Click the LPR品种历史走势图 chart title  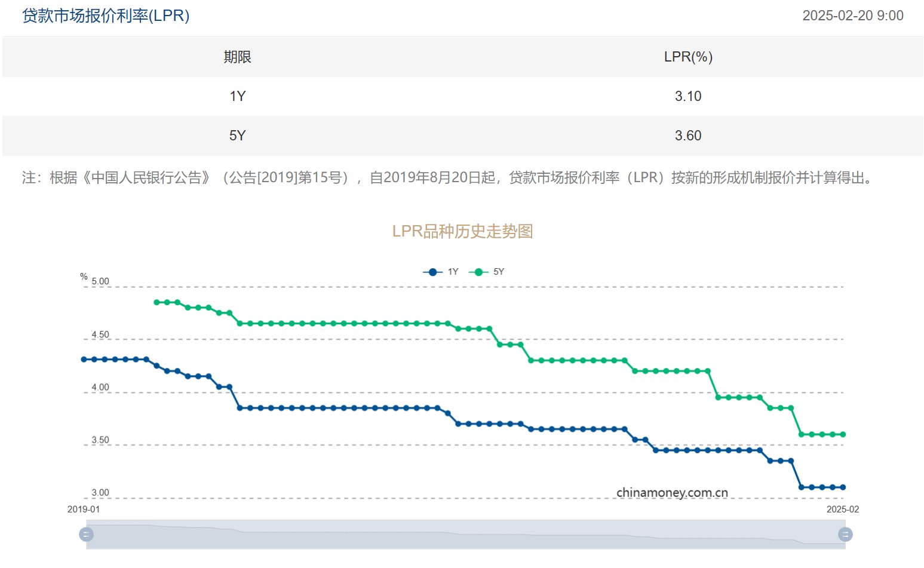[x=462, y=231]
